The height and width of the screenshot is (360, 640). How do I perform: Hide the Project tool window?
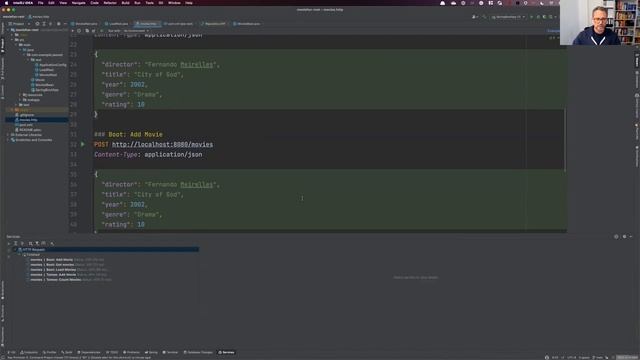[65, 24]
